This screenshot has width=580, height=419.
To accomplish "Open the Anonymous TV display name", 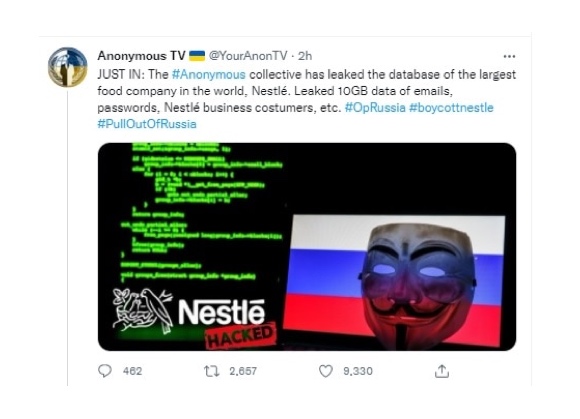I will click(x=141, y=56).
